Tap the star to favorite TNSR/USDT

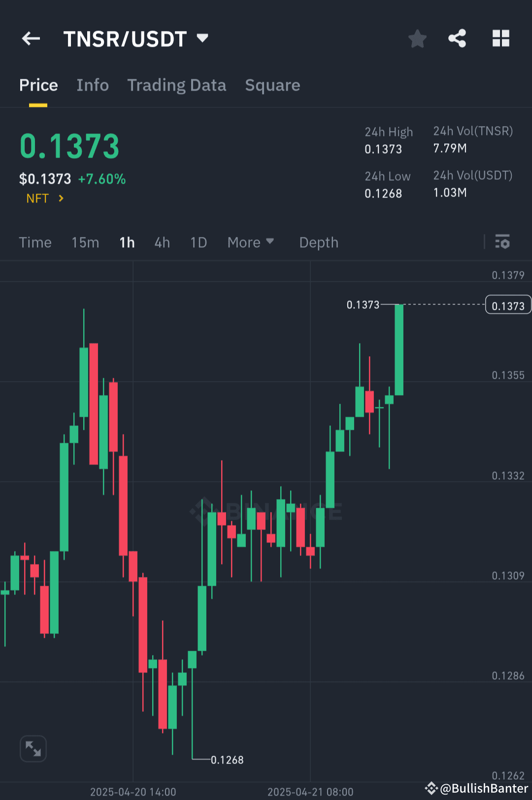(417, 38)
